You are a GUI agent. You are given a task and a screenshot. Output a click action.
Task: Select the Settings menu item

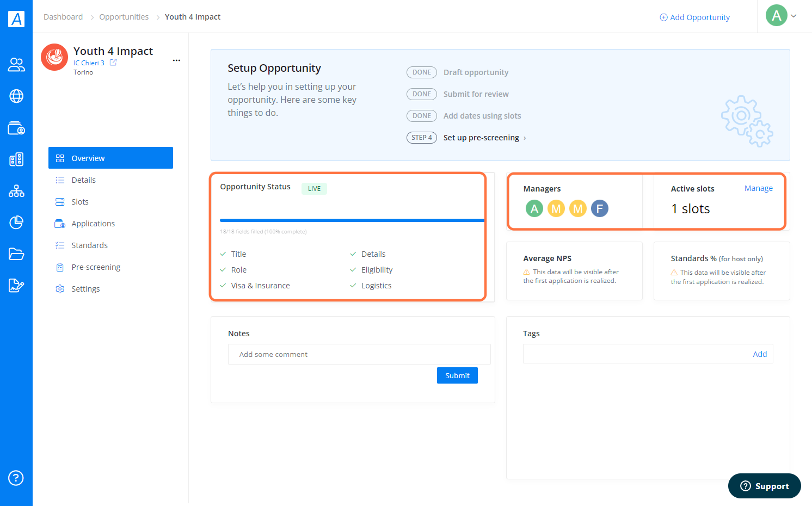pos(110,289)
